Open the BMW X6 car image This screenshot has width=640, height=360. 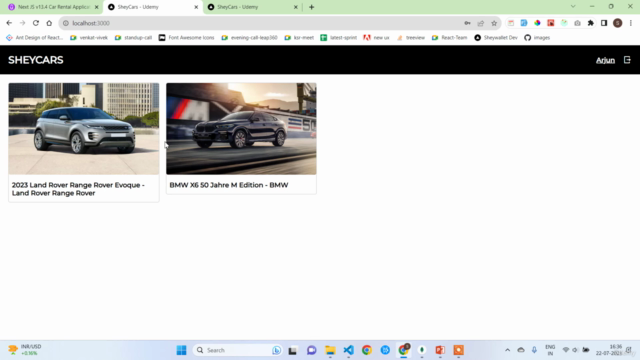(x=241, y=129)
